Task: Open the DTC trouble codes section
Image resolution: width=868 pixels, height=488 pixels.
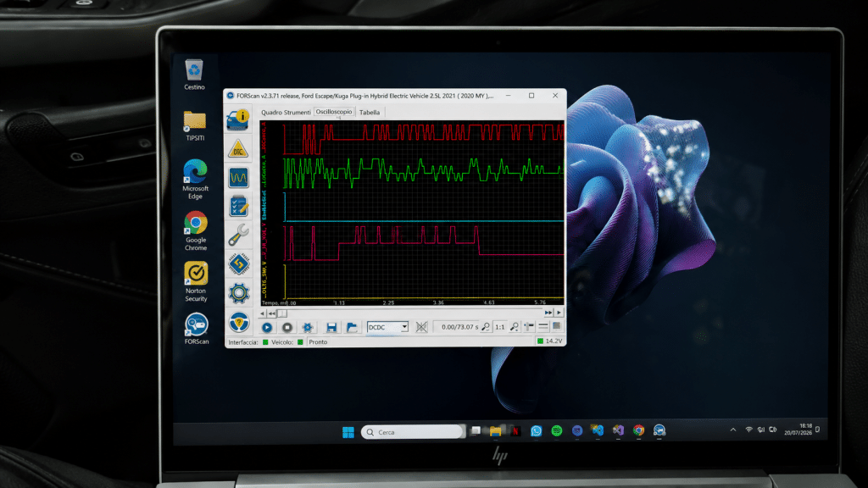Action: pos(238,148)
